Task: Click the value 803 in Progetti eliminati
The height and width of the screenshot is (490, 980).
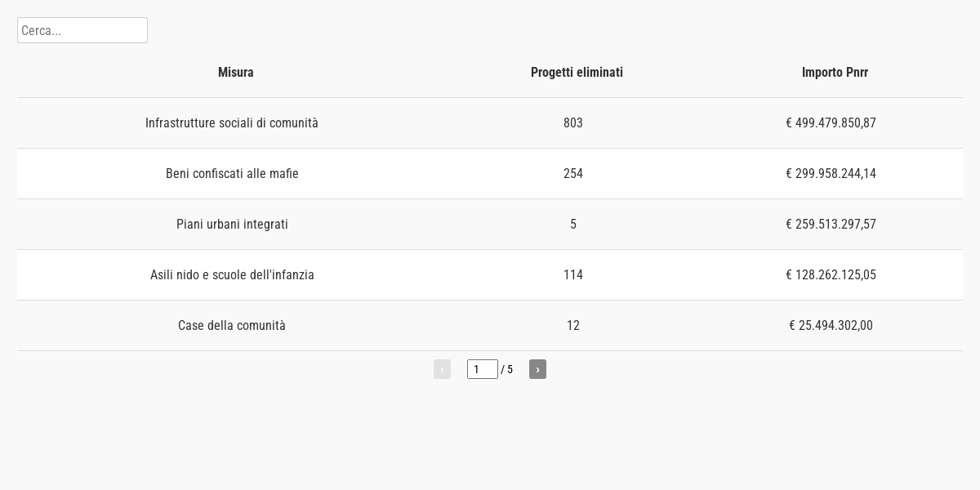Action: (x=573, y=123)
